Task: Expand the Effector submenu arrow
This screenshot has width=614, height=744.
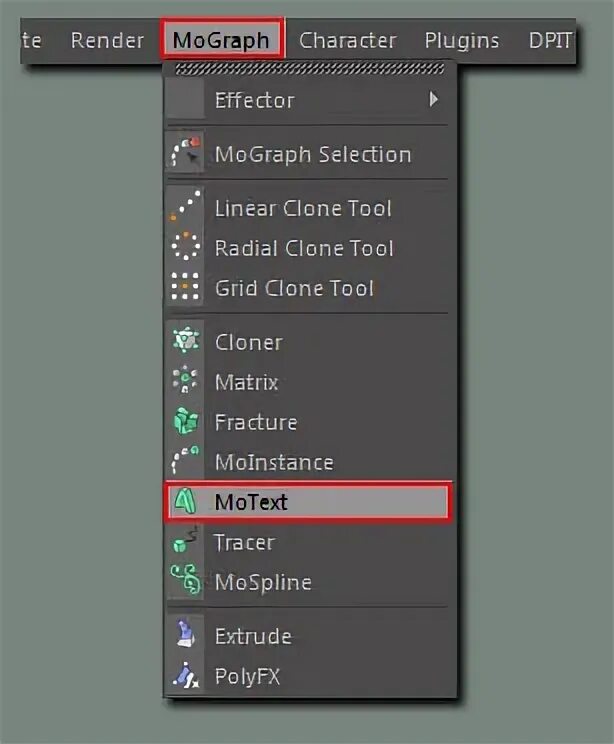Action: (434, 100)
